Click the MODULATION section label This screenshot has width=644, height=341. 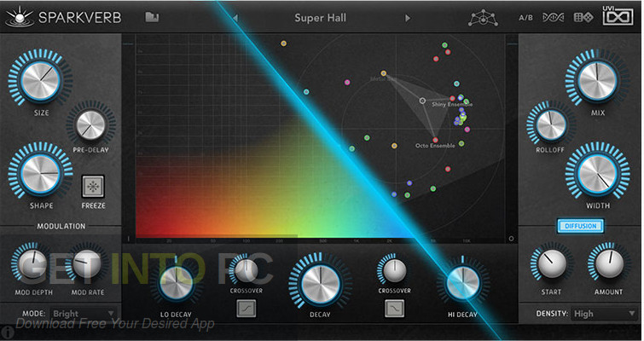pyautogui.click(x=61, y=226)
